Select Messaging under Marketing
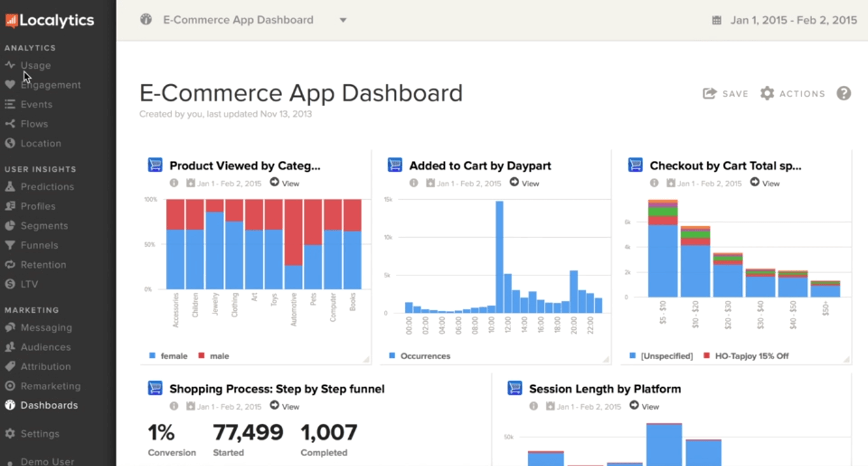This screenshot has width=868, height=466. pyautogui.click(x=46, y=327)
